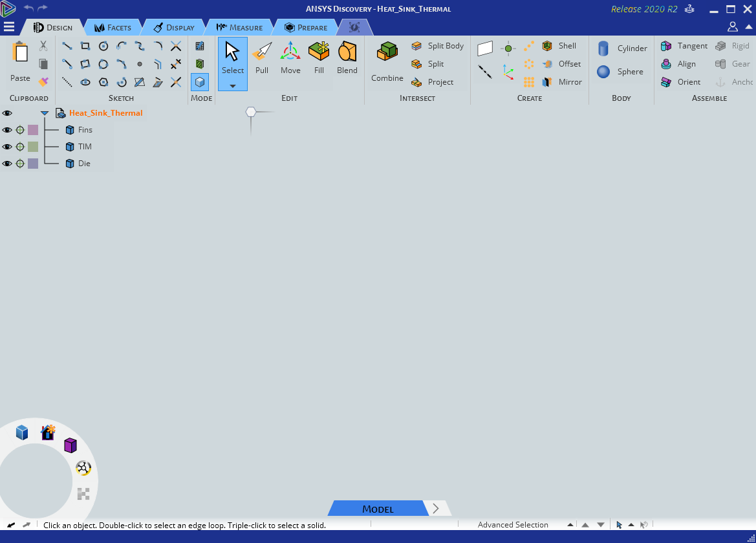Click Advanced Selection in status bar
756x543 pixels.
click(x=513, y=525)
